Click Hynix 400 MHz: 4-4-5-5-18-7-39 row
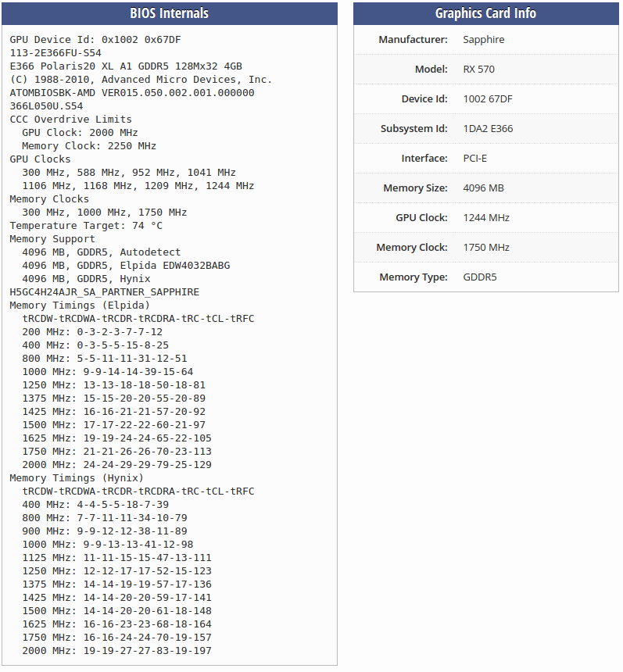Screen dimensions: 623x672 click(x=95, y=505)
